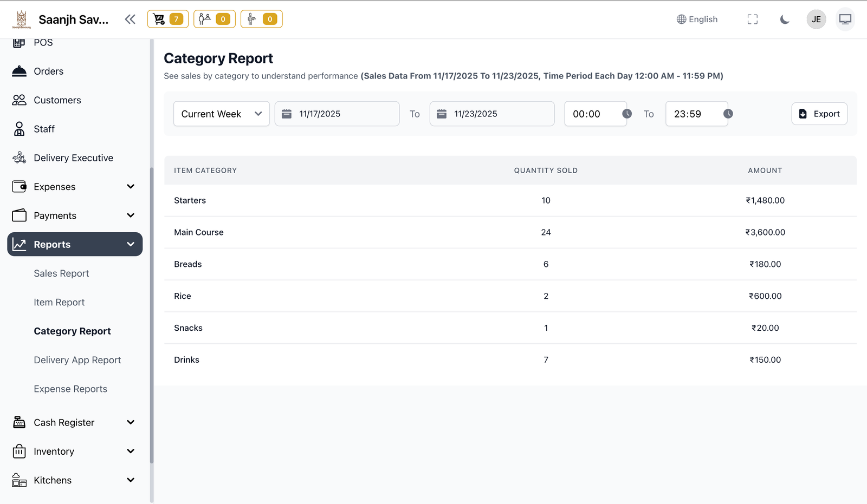Image resolution: width=867 pixels, height=504 pixels.
Task: Open the cart orders badge showing 7
Action: point(168,19)
